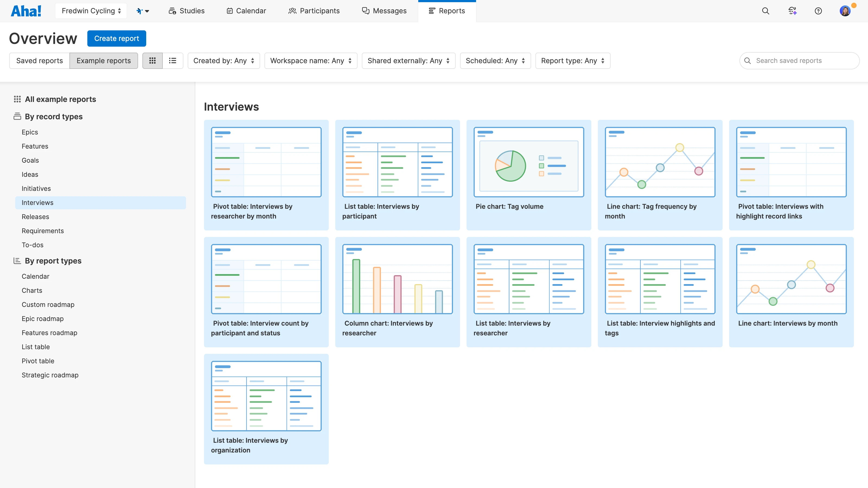Show Example reports
This screenshot has height=488, width=868.
[103, 61]
